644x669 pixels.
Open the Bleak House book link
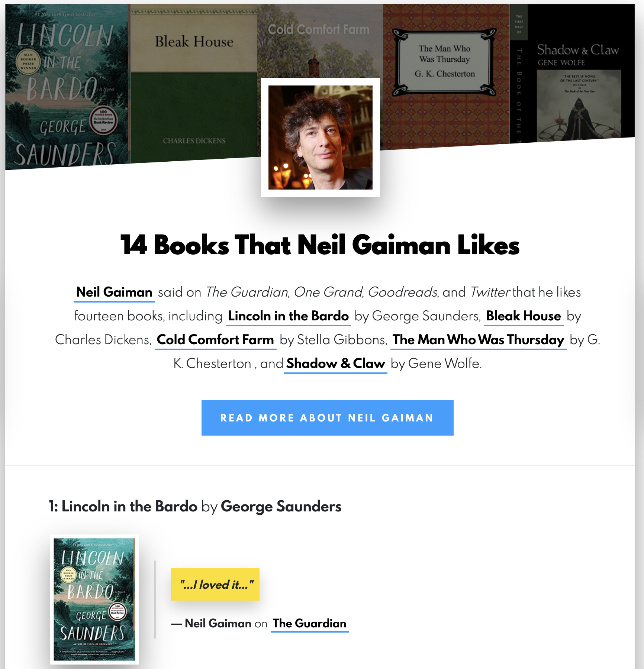tap(523, 316)
